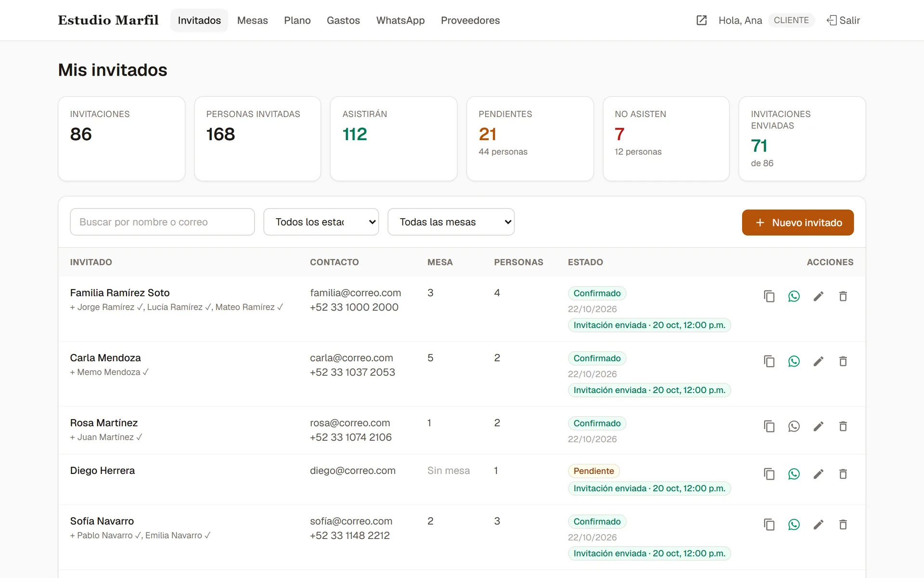Click phone number +52 33 1074 2106
Screen dimensions: 924x578
click(x=350, y=437)
